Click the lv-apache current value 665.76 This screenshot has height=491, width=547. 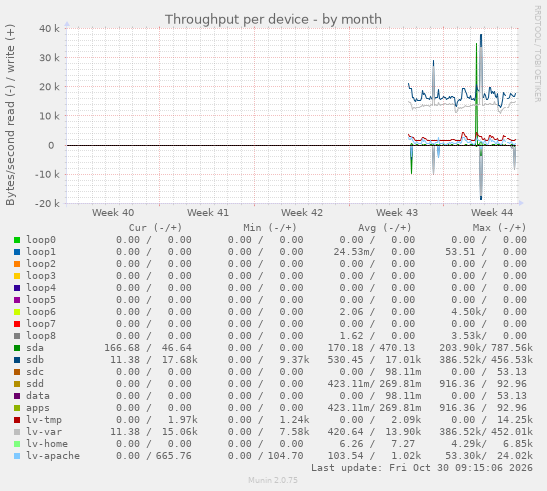pyautogui.click(x=174, y=456)
